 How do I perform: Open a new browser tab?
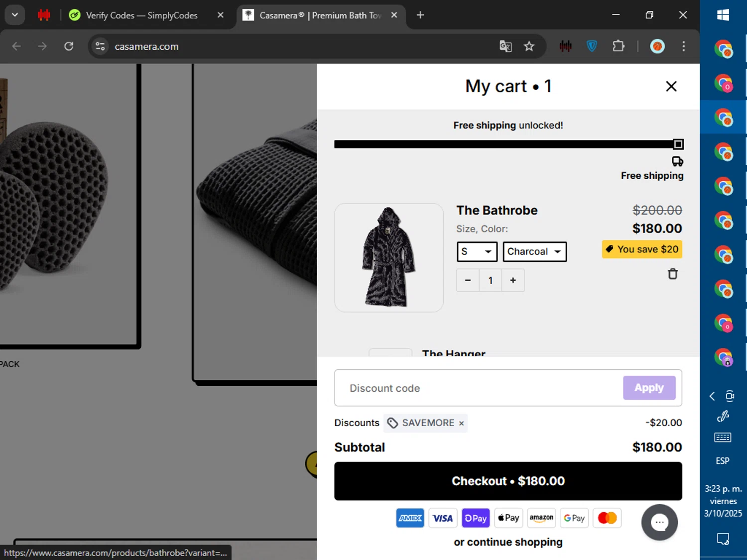[420, 15]
